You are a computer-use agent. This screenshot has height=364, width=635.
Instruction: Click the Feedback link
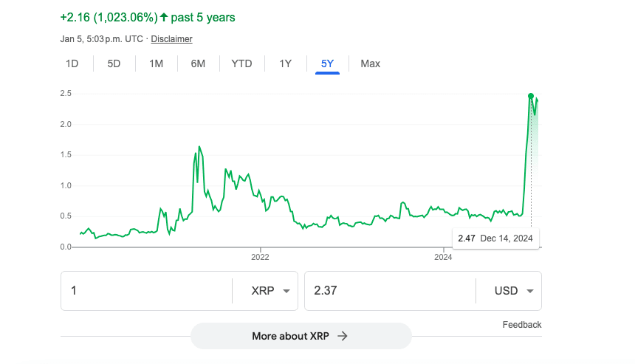coord(522,325)
